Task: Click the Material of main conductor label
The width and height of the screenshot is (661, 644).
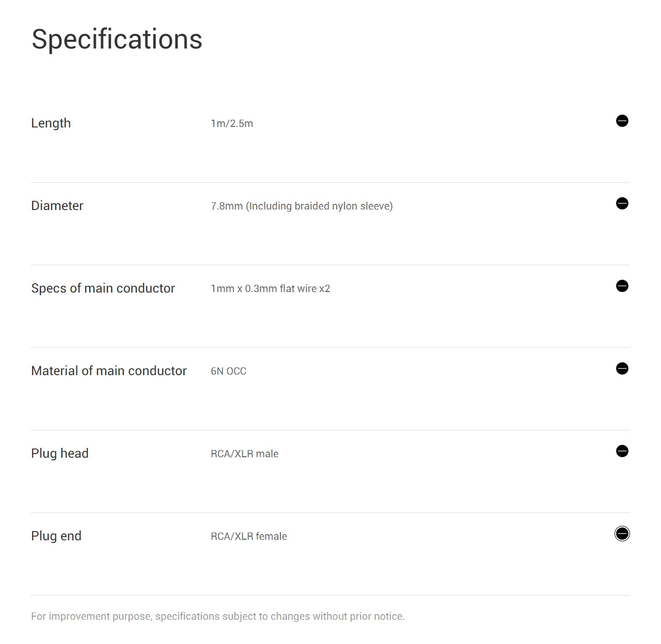Action: point(108,371)
